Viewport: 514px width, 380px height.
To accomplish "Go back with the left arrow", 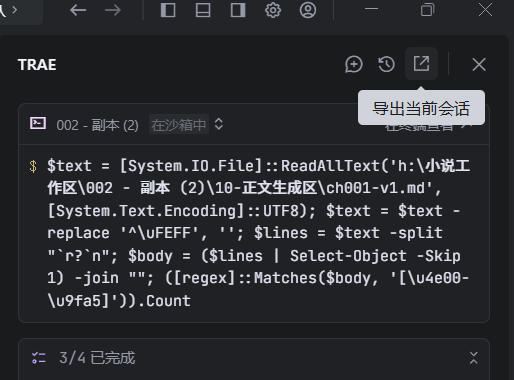I will coord(78,10).
